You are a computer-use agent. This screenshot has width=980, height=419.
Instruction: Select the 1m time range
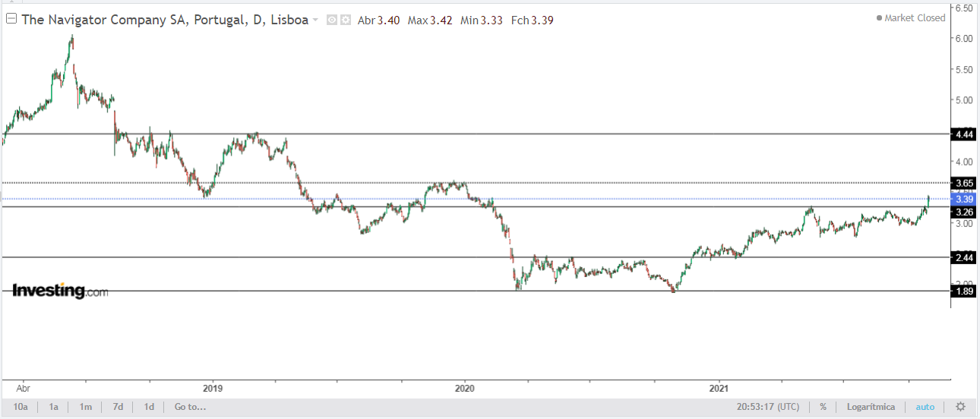click(x=86, y=407)
